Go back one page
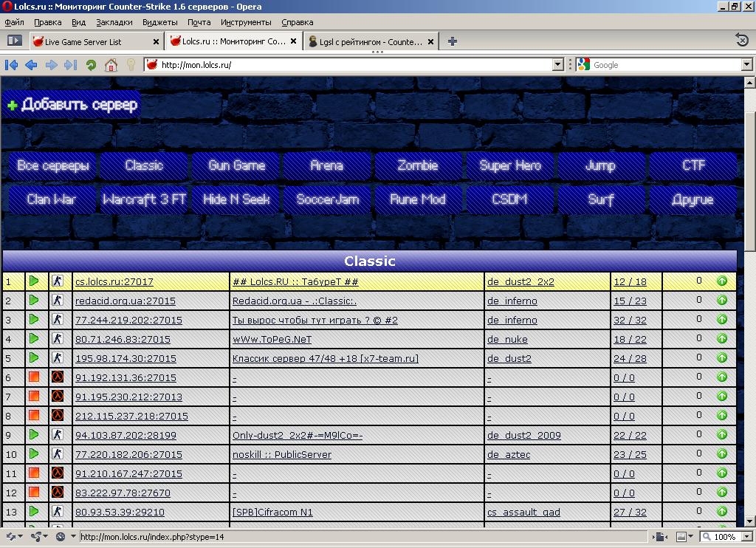756x548 pixels. (x=31, y=65)
